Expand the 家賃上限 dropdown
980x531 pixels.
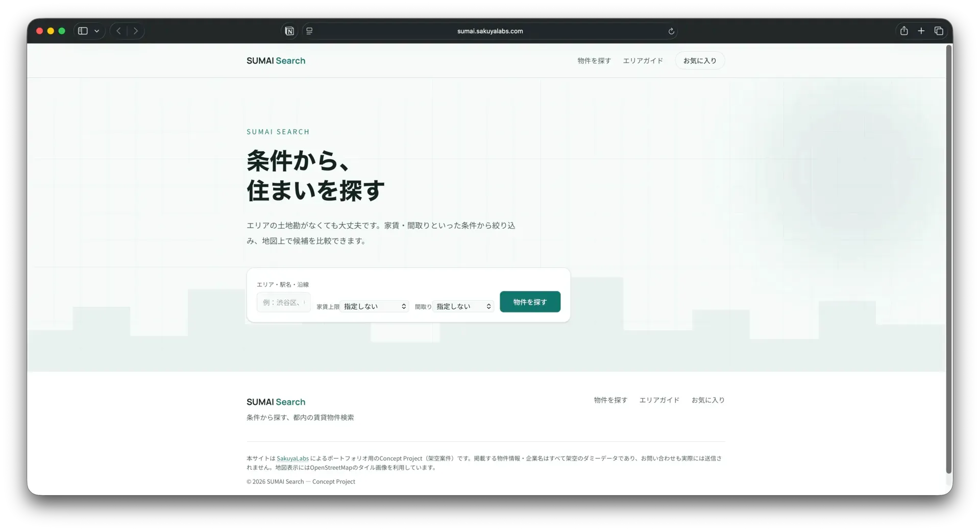coord(375,306)
